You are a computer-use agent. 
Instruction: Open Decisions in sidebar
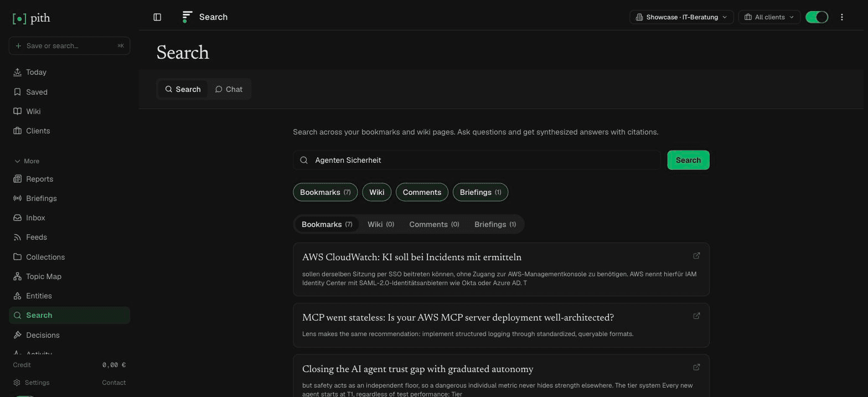tap(69, 335)
